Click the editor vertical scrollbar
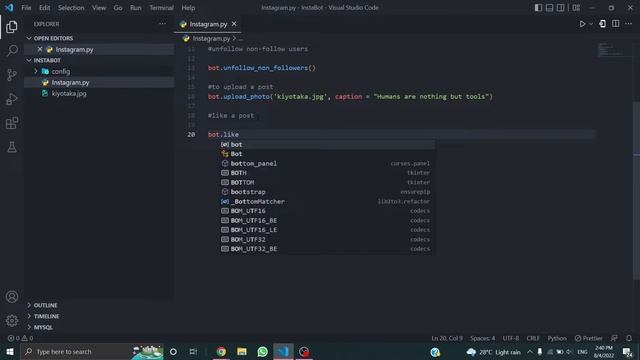The height and width of the screenshot is (360, 640). click(636, 190)
